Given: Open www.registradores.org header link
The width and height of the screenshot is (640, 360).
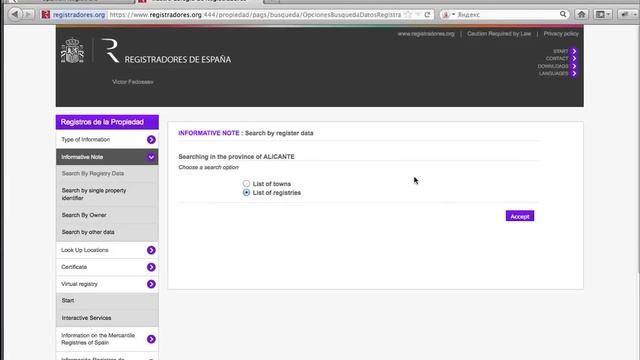Looking at the screenshot, I should [x=426, y=34].
